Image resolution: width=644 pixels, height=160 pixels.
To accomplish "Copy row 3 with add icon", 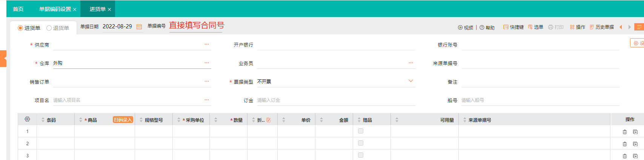I will click(x=635, y=156).
